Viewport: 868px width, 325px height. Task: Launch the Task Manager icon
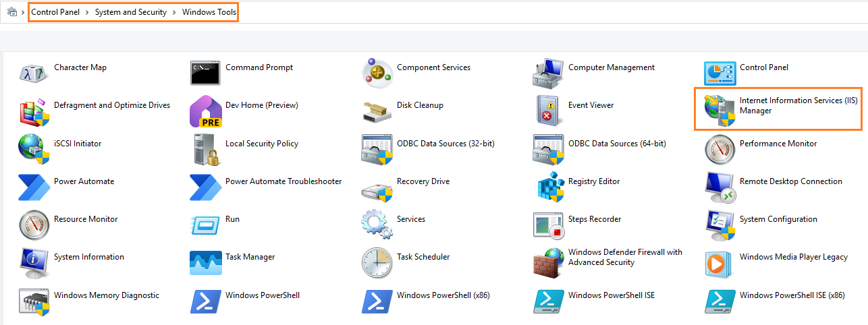coord(206,262)
